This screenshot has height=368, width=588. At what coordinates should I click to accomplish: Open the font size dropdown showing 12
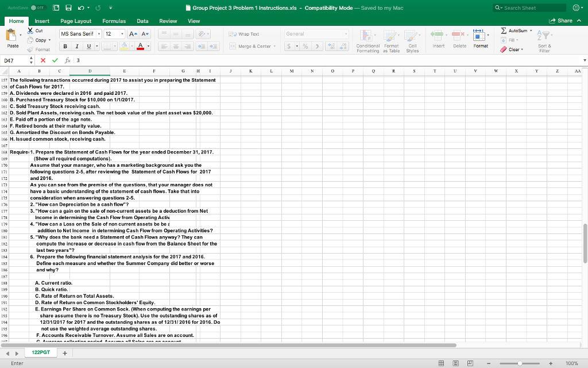coord(122,34)
